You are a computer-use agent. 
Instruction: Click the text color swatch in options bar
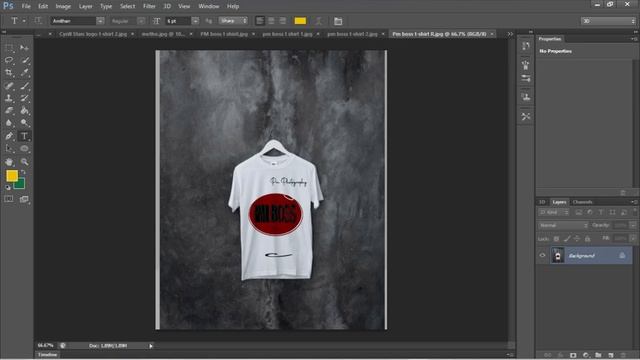click(300, 21)
